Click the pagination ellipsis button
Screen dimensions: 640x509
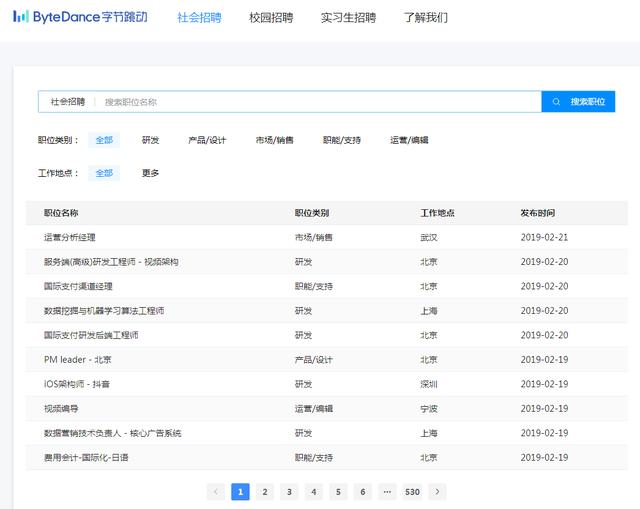coord(387,491)
